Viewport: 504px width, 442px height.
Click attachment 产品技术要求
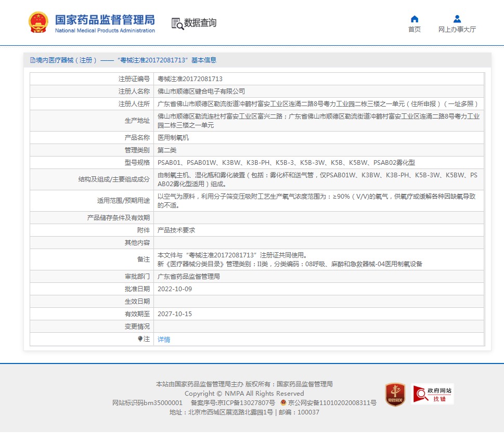click(176, 230)
